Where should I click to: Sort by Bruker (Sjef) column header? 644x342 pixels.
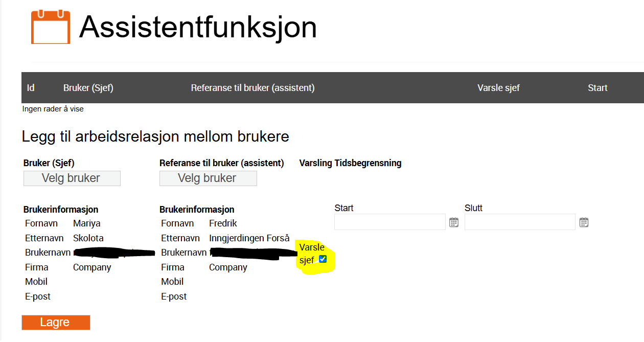click(88, 88)
